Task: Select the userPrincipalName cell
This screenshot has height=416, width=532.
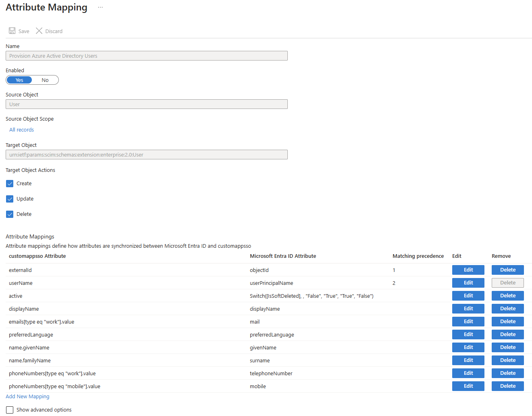Action: [271, 283]
